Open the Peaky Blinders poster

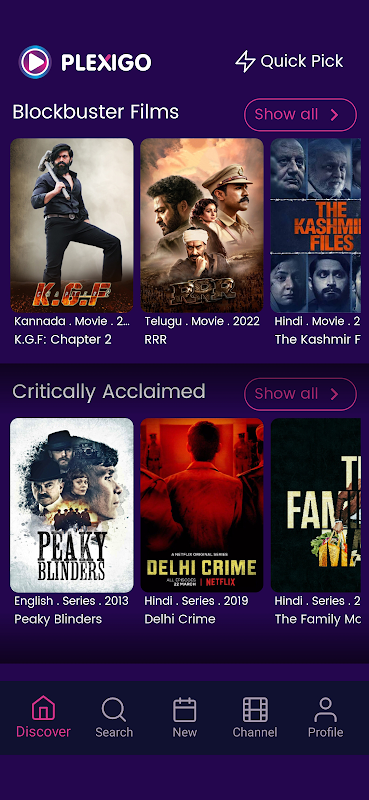(72, 505)
